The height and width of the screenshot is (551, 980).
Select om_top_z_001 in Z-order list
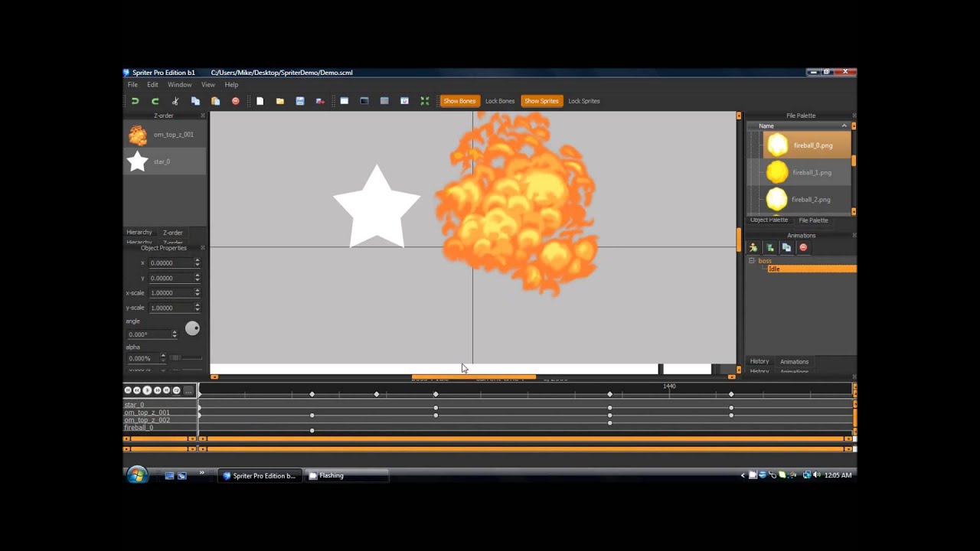[165, 135]
